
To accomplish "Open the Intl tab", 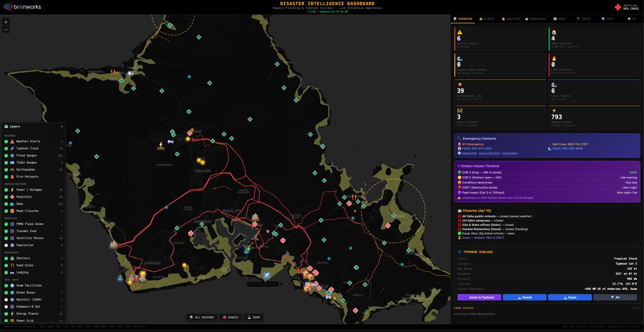I will coord(608,19).
